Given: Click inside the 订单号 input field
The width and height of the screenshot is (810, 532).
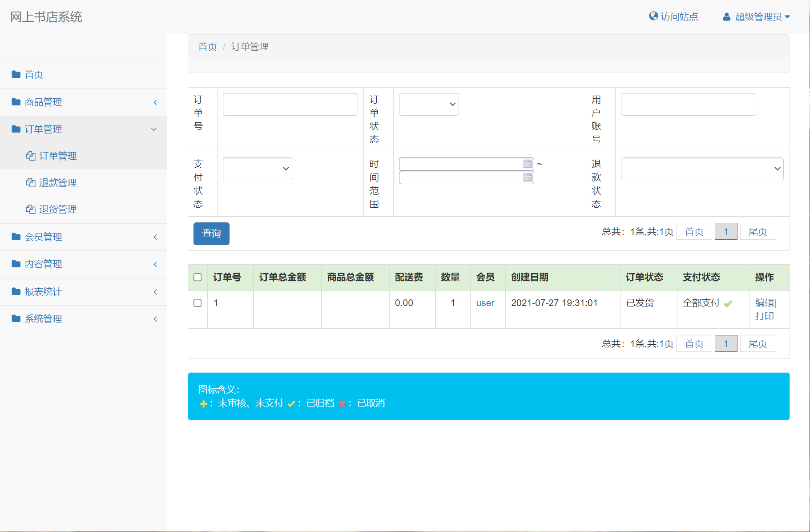Looking at the screenshot, I should pos(290,104).
